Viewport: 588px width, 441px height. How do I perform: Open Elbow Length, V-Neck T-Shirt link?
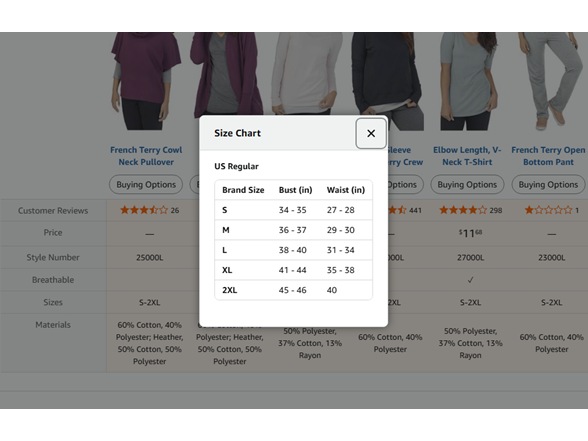coord(467,156)
